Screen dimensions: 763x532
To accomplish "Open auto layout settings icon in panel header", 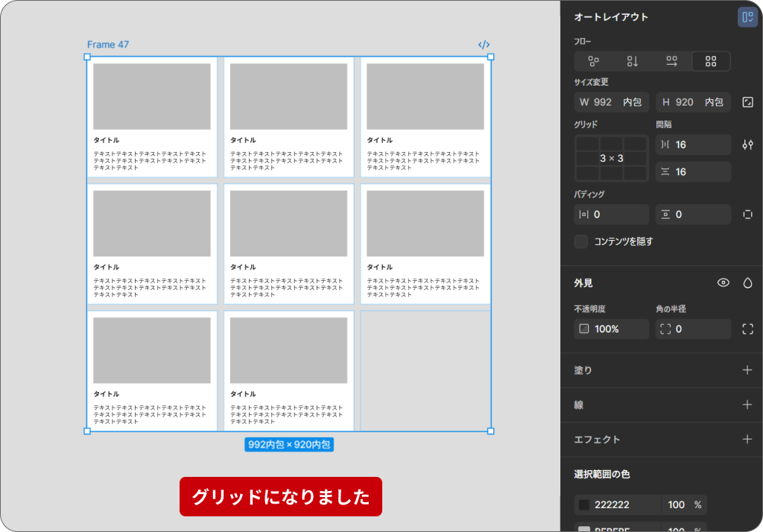I will click(x=747, y=16).
